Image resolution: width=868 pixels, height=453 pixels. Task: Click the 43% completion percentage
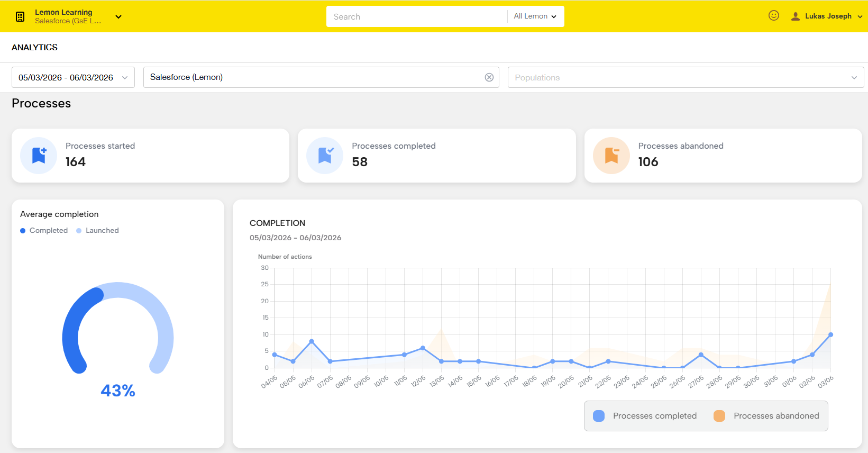coord(118,391)
